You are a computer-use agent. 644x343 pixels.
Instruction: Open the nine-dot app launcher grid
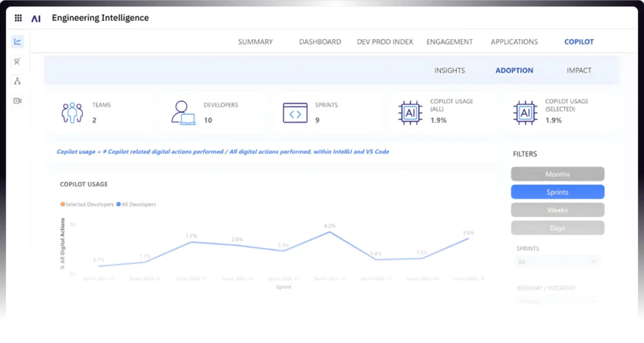(x=18, y=18)
